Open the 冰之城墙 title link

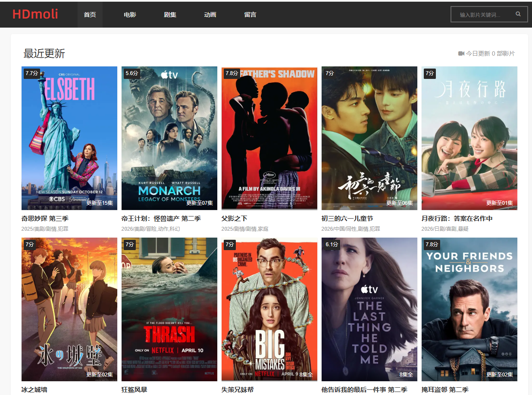tap(34, 390)
